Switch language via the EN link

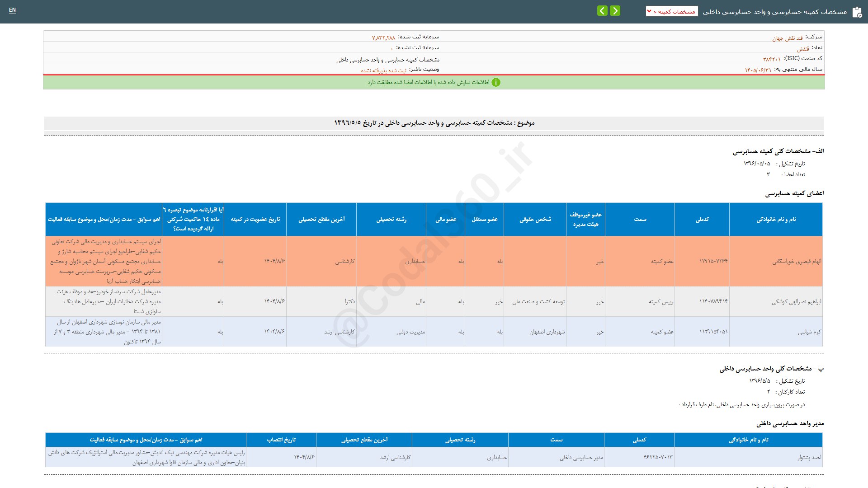pyautogui.click(x=12, y=10)
